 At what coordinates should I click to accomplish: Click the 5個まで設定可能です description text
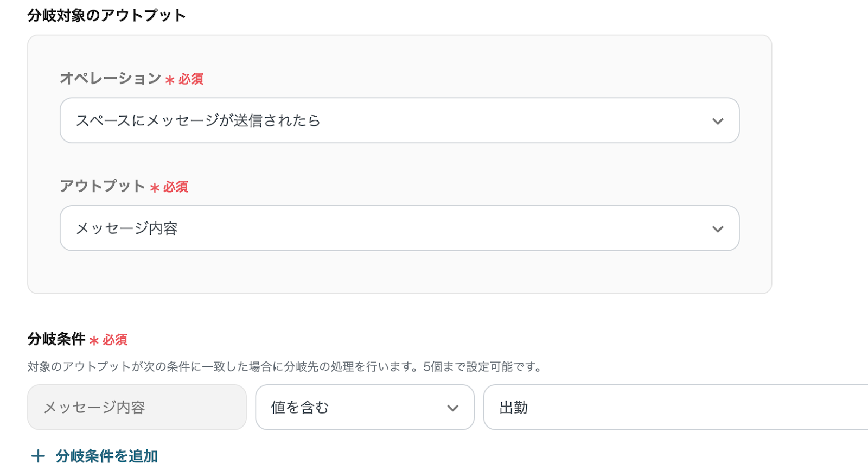click(483, 367)
